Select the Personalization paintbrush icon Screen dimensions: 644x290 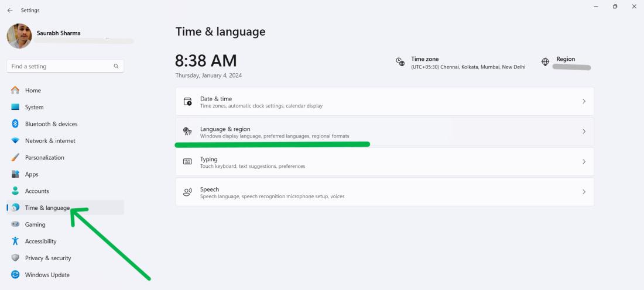point(15,158)
